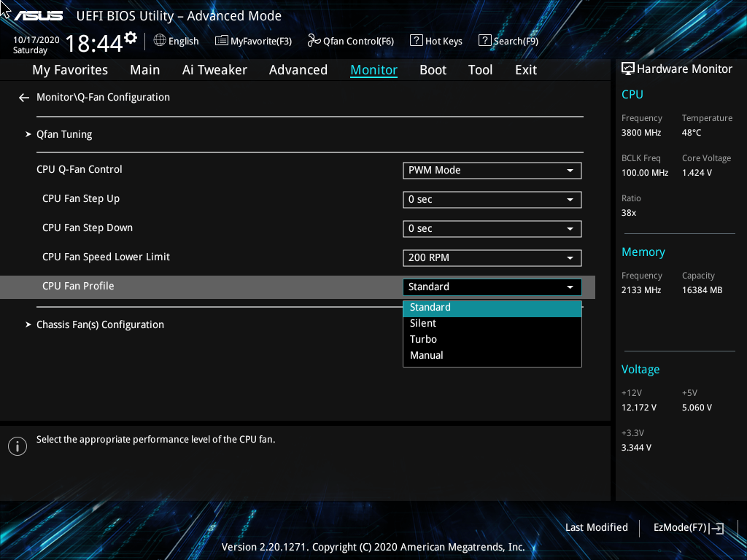Click the Hot Keys question mark icon

[x=416, y=41]
